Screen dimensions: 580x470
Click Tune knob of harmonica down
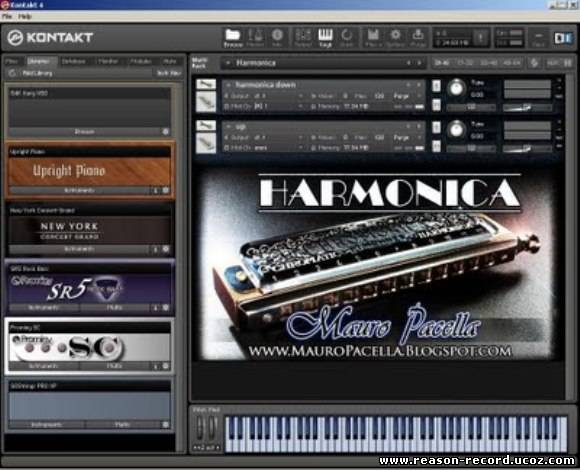456,89
